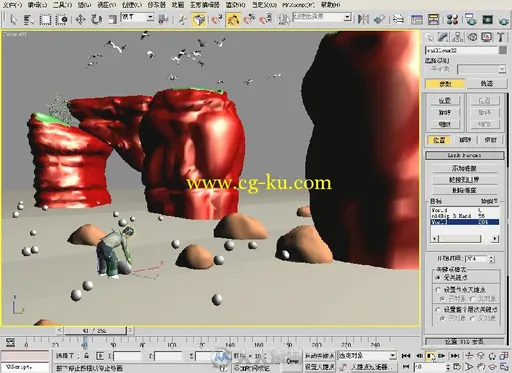Image resolution: width=512 pixels, height=373 pixels.
Task: Click the Add Link button
Action: [x=464, y=168]
